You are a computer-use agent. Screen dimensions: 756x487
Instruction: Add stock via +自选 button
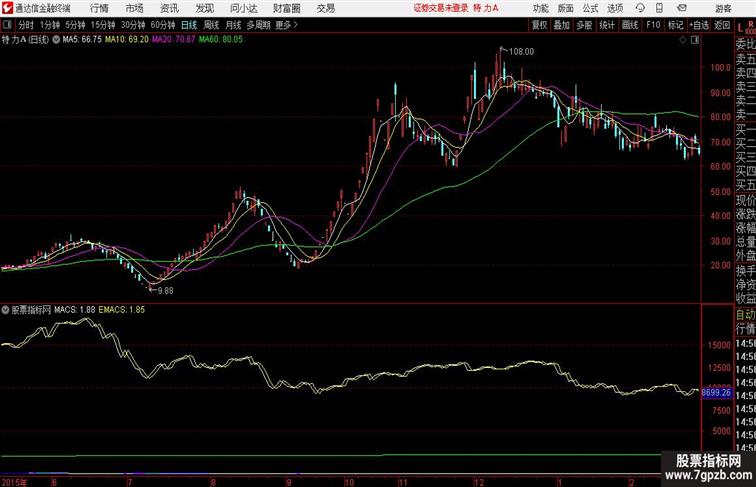(x=699, y=25)
